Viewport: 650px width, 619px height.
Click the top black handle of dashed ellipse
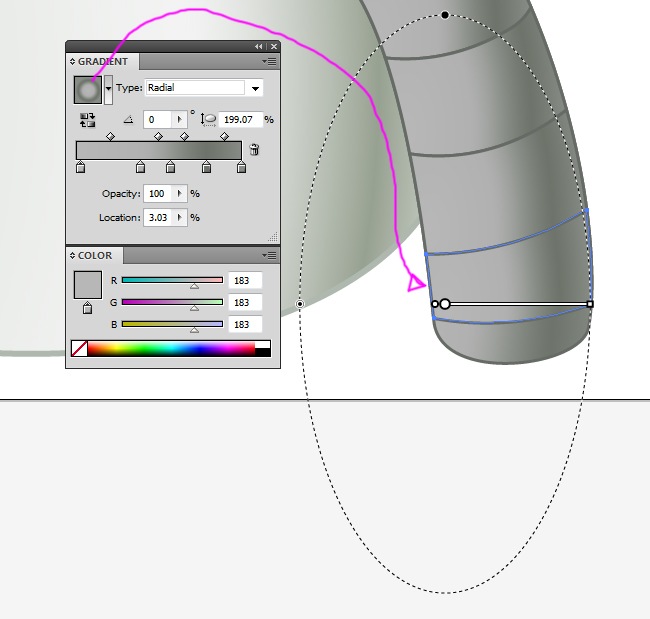[x=445, y=15]
